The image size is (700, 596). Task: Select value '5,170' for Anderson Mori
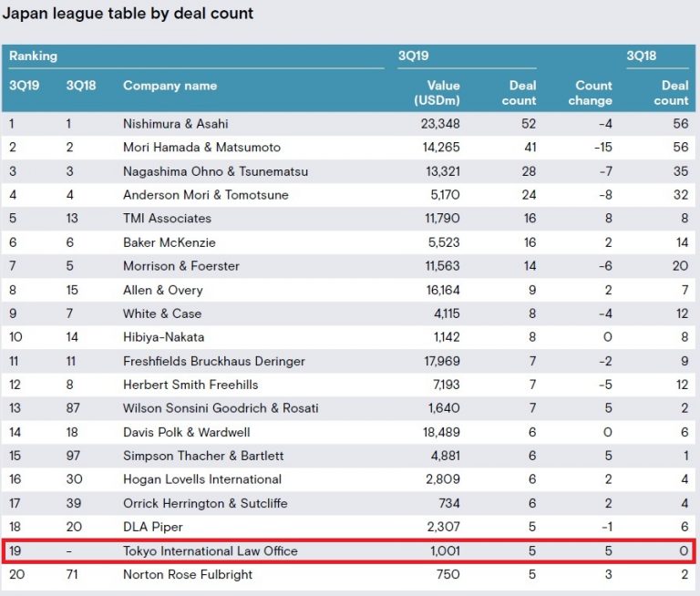(445, 195)
